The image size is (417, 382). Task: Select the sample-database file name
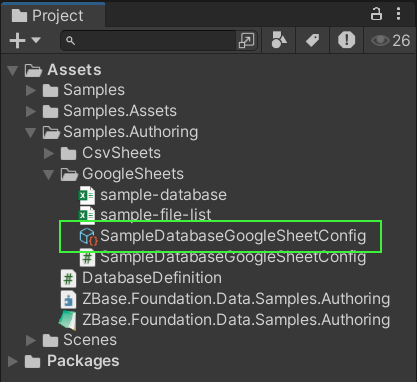tap(164, 195)
